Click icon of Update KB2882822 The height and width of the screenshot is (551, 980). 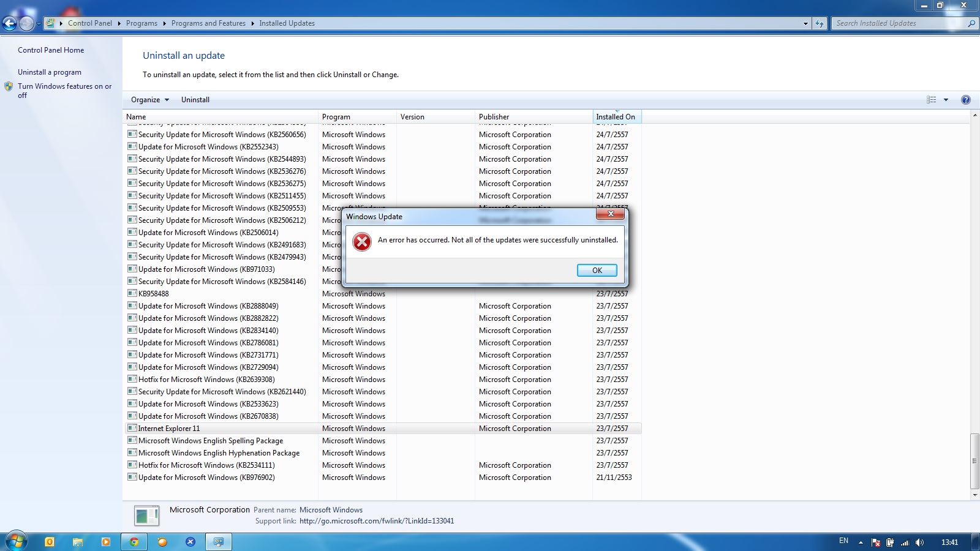click(132, 318)
